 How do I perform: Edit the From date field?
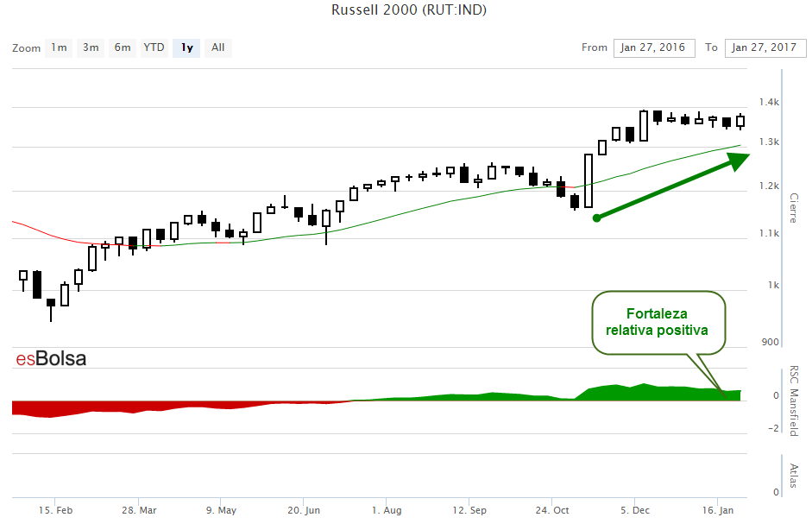654,47
